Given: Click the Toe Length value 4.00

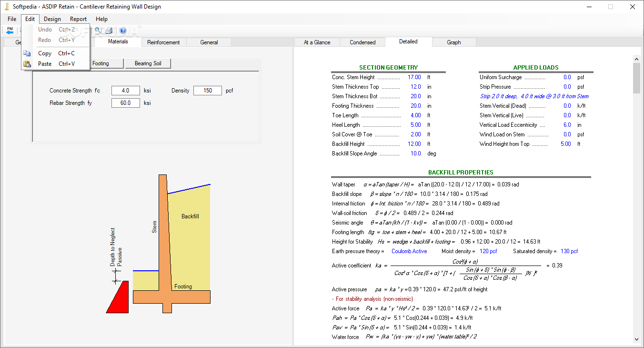Looking at the screenshot, I should click(x=416, y=115).
